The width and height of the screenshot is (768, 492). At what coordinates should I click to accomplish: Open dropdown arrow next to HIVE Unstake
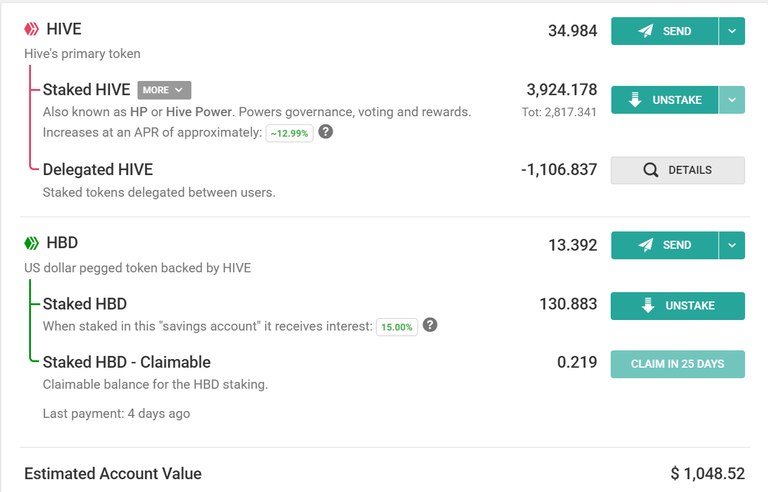pos(732,100)
